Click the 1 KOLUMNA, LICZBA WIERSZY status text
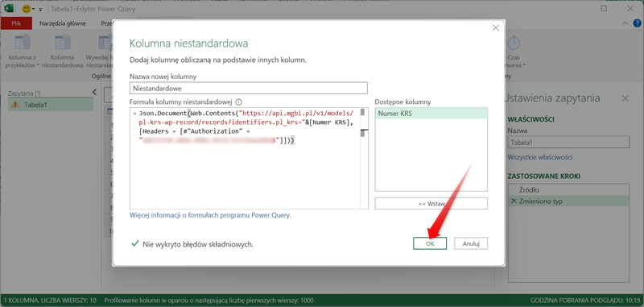Viewport: 644px width, 307px height. [x=50, y=301]
